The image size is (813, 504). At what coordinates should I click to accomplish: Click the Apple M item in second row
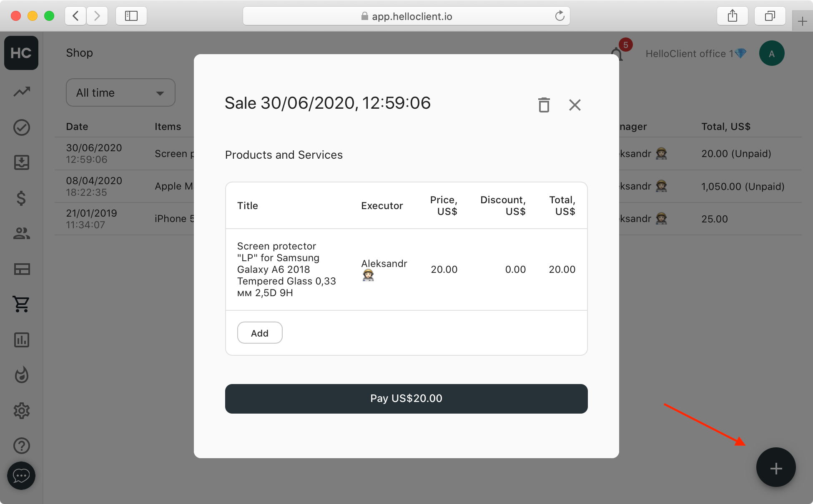pyautogui.click(x=174, y=186)
